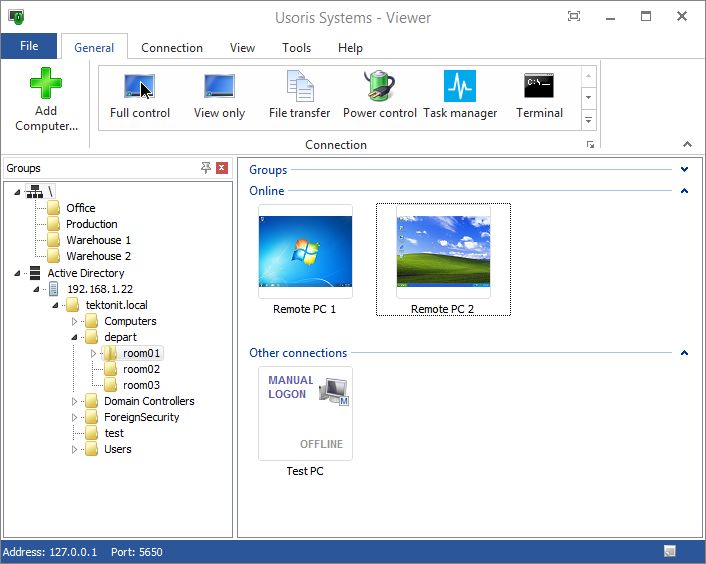Click the Warehouse 2 folder icon

(53, 256)
